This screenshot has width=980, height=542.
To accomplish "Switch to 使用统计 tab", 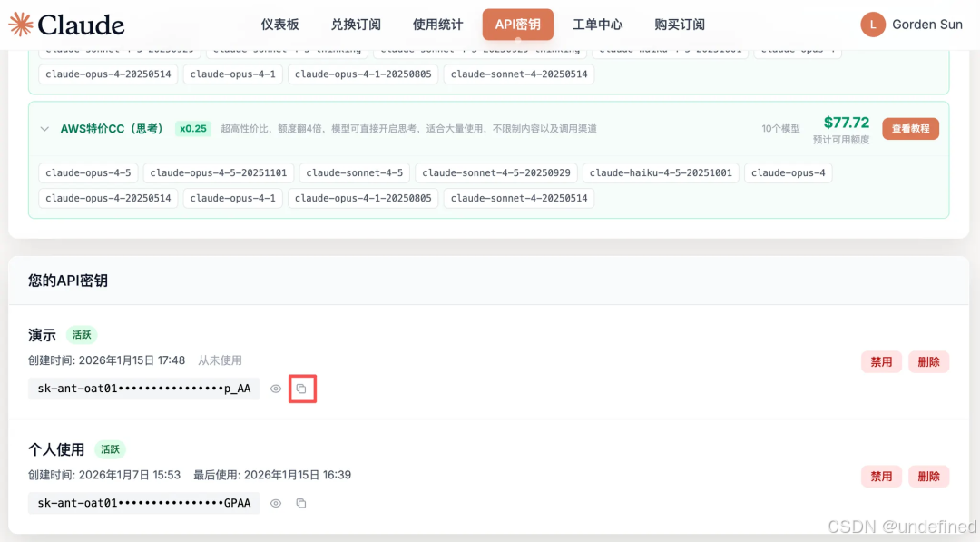I will click(437, 25).
